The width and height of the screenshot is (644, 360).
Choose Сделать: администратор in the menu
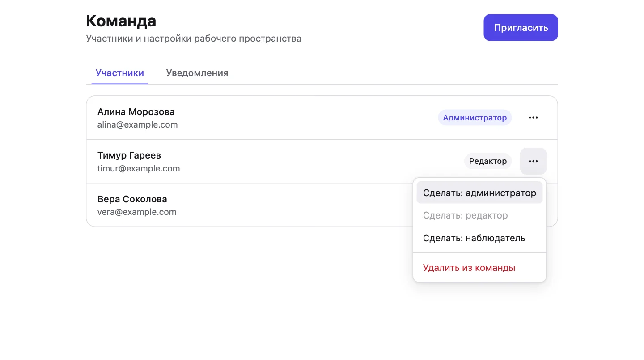(x=479, y=193)
